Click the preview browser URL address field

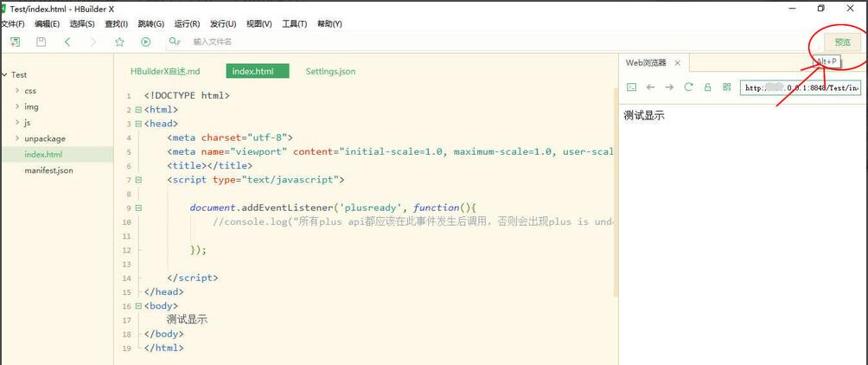(801, 87)
